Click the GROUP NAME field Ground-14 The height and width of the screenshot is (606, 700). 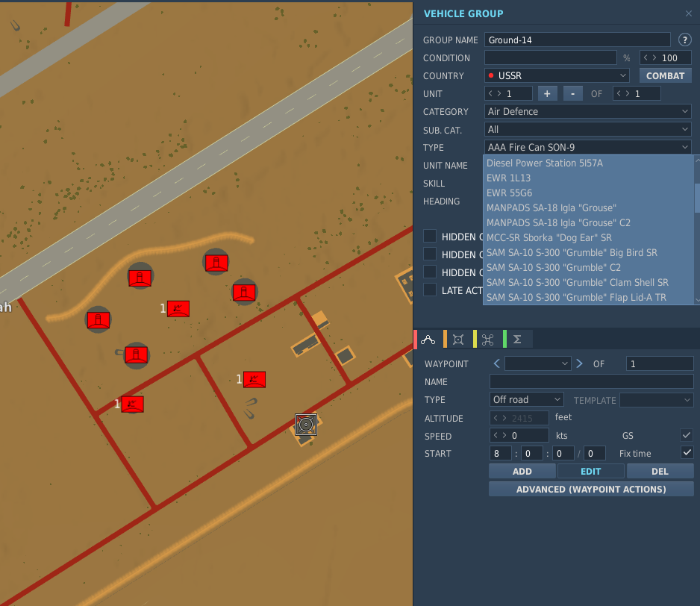pyautogui.click(x=577, y=40)
